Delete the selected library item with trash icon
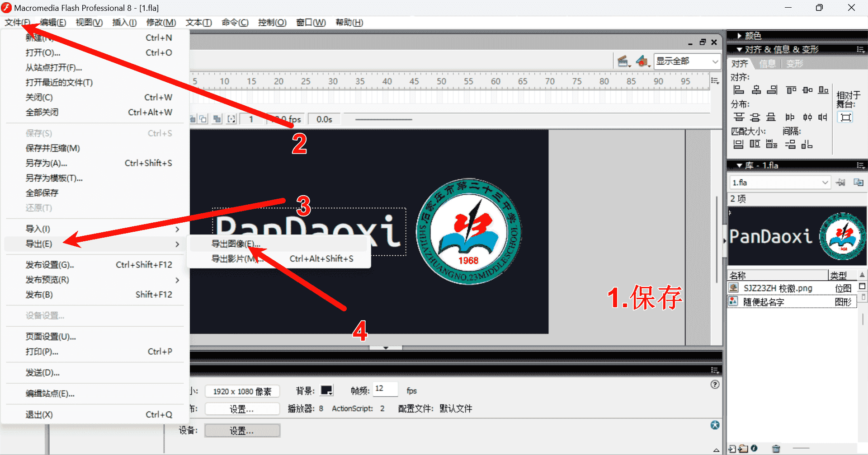The width and height of the screenshot is (868, 455). tap(776, 449)
